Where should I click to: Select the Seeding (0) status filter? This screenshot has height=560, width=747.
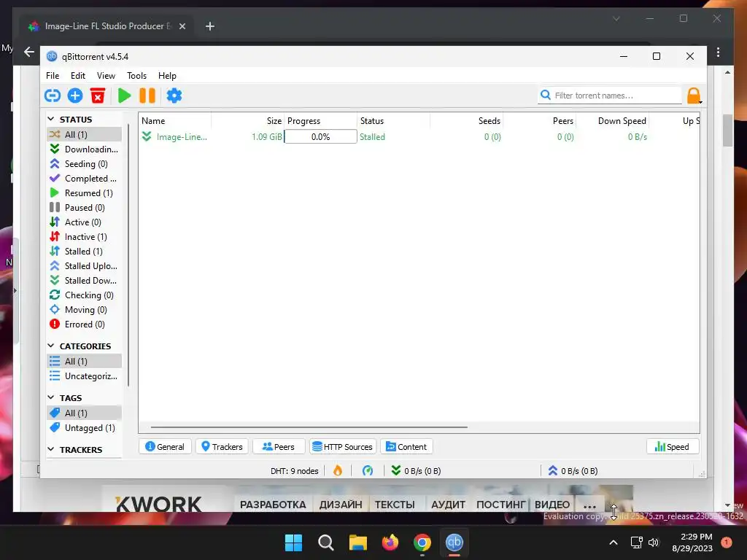[x=85, y=164]
